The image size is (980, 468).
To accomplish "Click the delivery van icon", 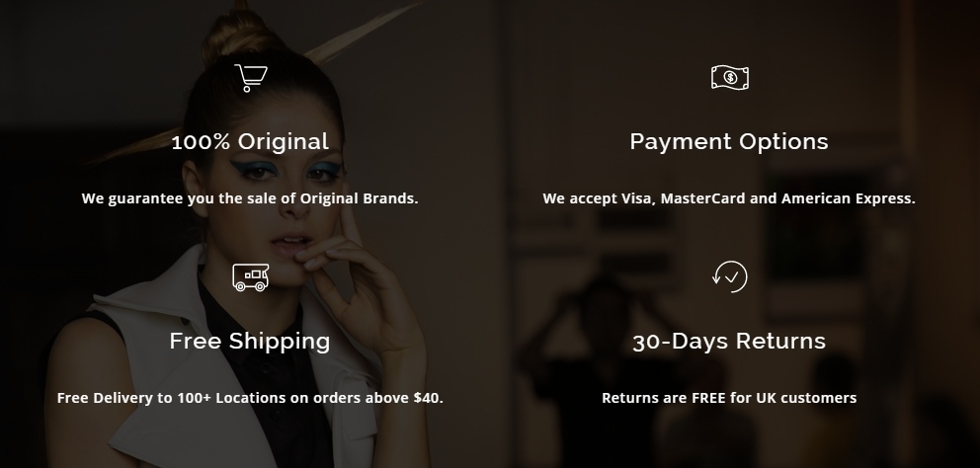I will 251,277.
